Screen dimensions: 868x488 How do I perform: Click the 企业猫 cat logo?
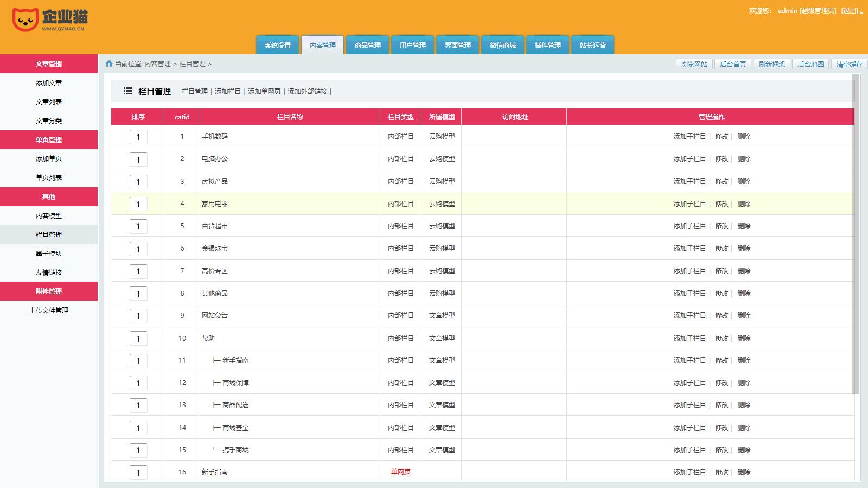pos(25,20)
